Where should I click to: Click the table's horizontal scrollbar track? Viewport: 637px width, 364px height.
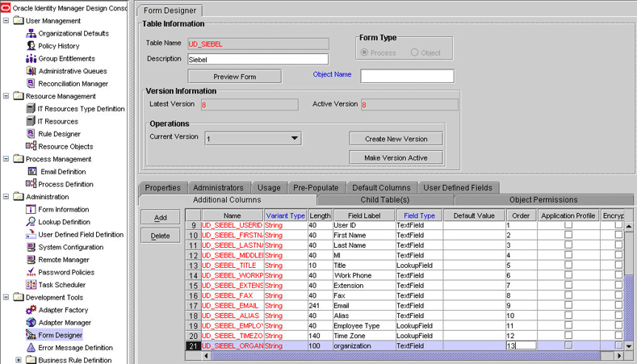[413, 356]
